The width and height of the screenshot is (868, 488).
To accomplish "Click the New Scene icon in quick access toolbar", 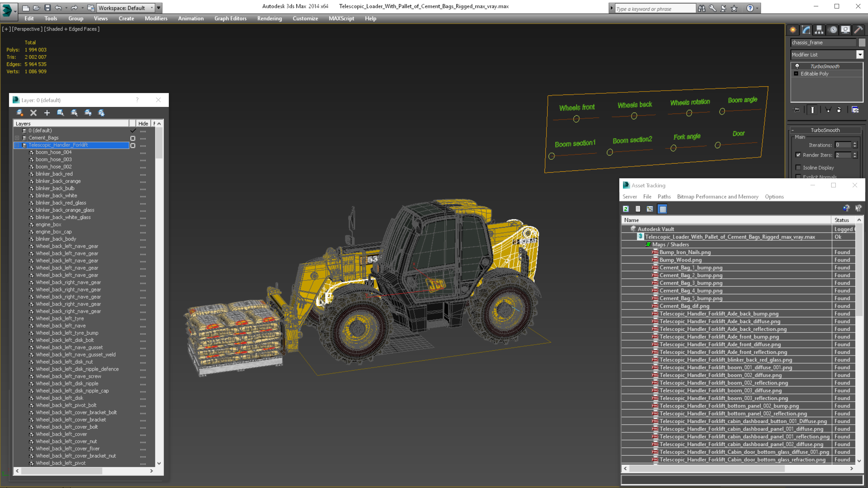I will tap(26, 8).
